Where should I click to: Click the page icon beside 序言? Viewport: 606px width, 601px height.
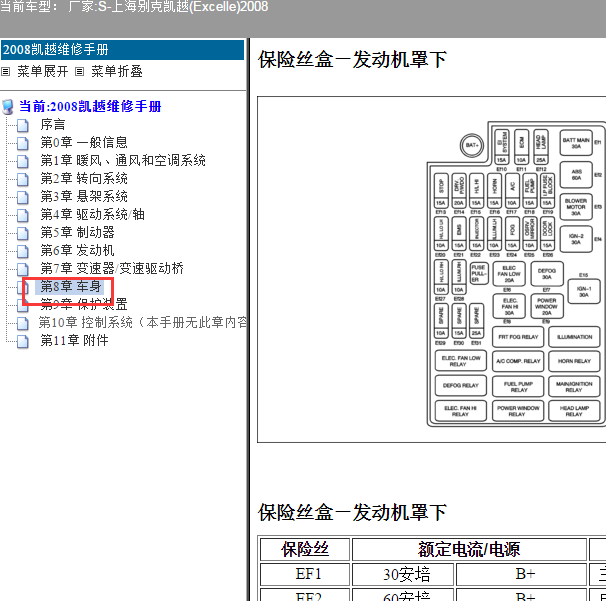22,125
